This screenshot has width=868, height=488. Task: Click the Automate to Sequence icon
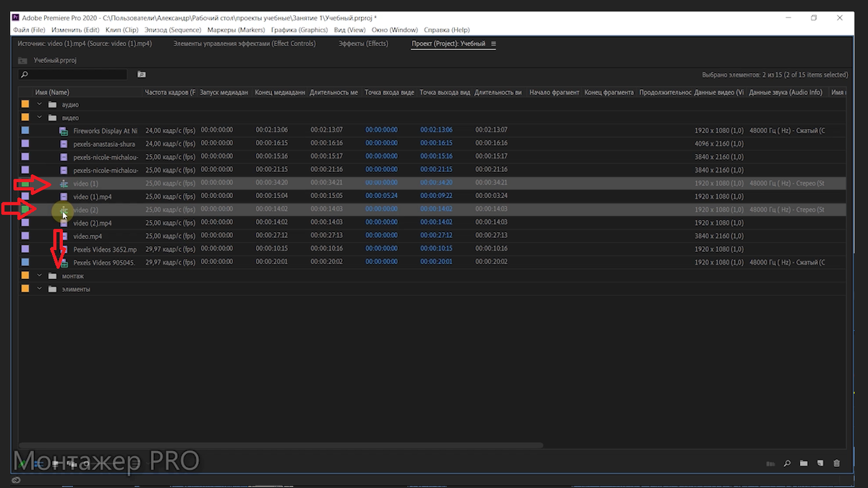(x=770, y=463)
